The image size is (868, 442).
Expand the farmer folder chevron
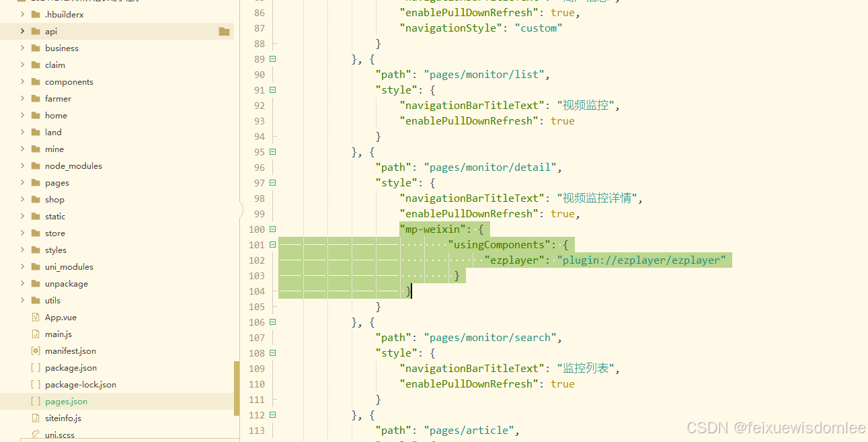22,98
